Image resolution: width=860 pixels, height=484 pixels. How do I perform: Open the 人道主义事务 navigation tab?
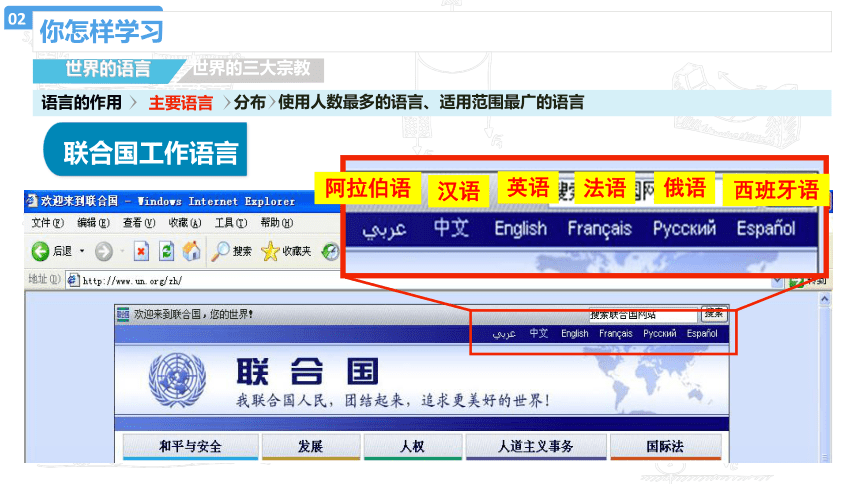tap(536, 446)
